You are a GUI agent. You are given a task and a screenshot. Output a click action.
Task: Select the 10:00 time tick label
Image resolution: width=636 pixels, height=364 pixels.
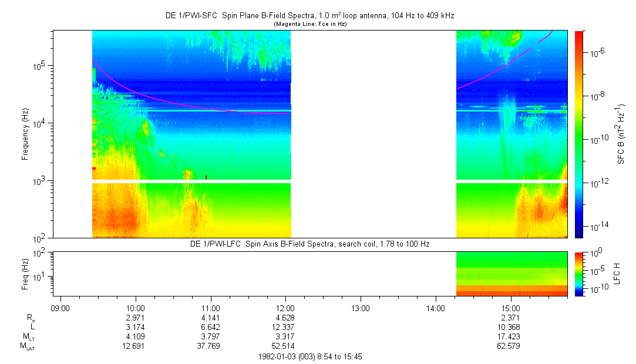136,308
